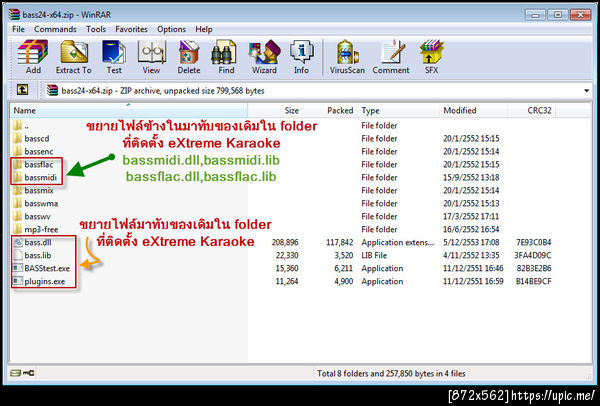Select the basswma folder icon

point(17,203)
